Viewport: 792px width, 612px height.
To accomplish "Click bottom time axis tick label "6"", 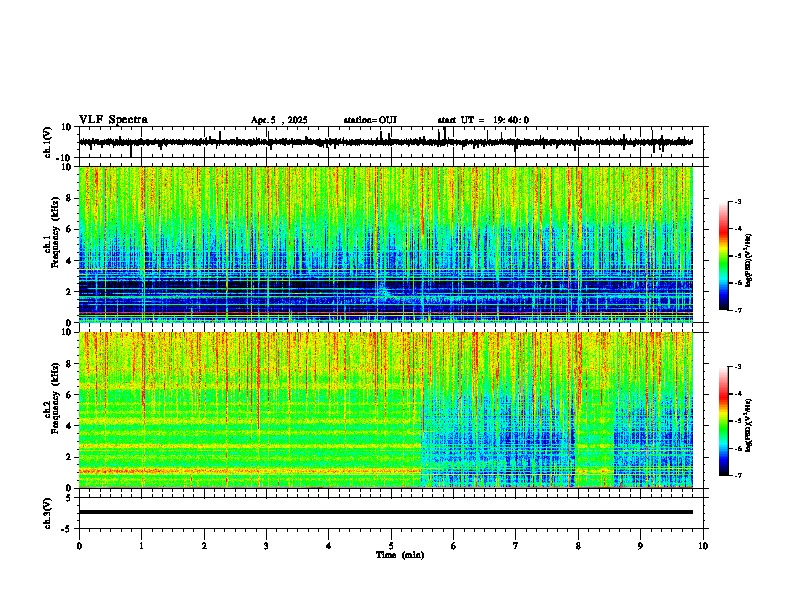I will [454, 546].
